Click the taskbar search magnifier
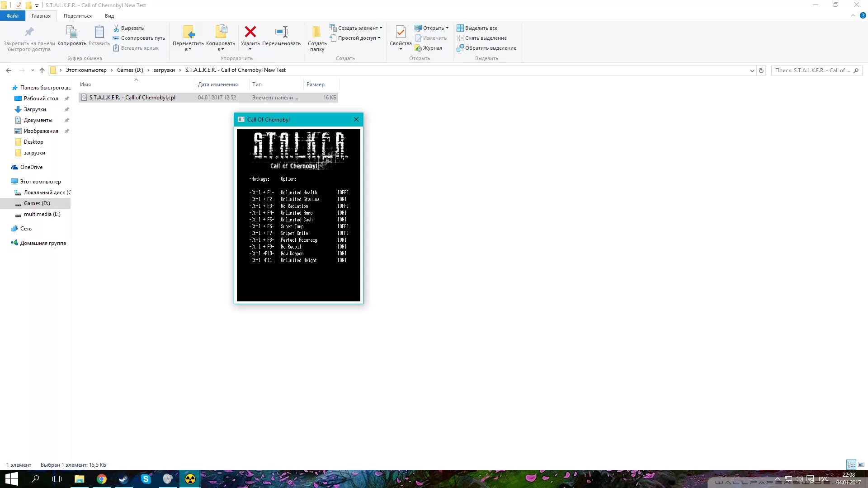 coord(35,479)
